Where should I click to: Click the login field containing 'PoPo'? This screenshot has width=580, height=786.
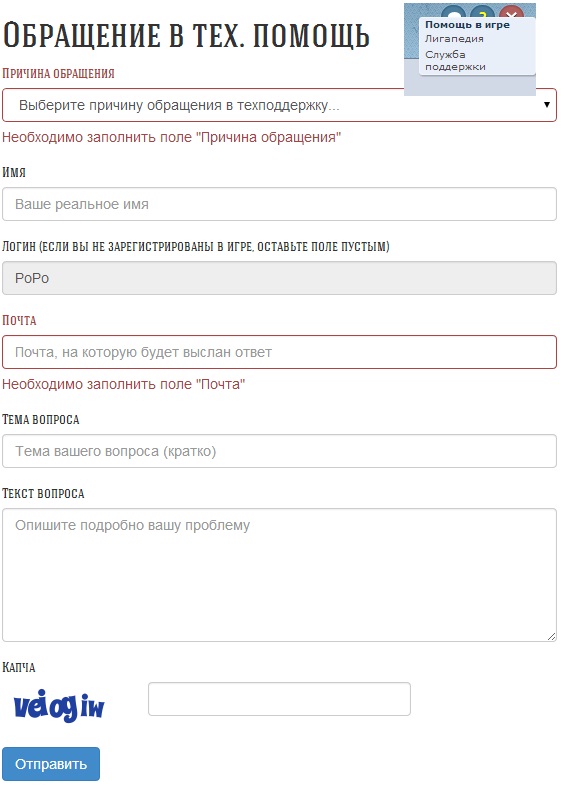[279, 278]
